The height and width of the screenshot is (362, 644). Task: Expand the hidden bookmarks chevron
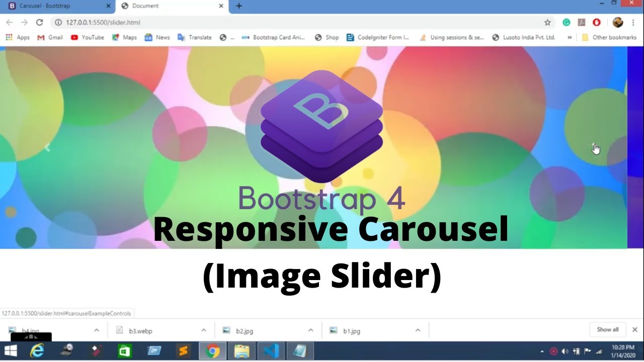point(570,37)
